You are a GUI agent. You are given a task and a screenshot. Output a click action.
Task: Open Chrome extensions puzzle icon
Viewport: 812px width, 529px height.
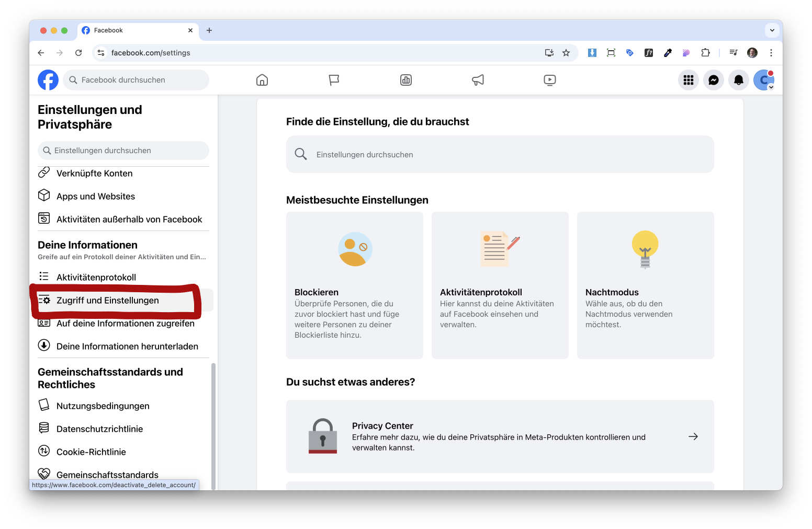705,53
